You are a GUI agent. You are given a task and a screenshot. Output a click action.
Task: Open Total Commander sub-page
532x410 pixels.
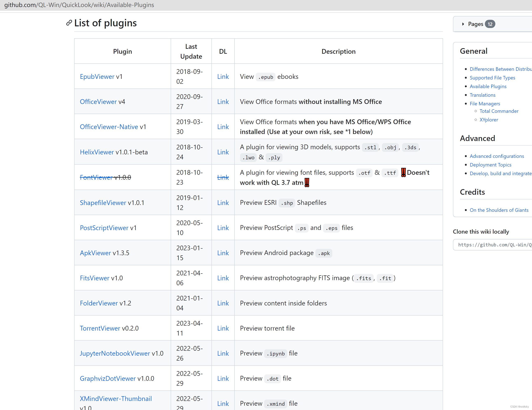click(499, 111)
